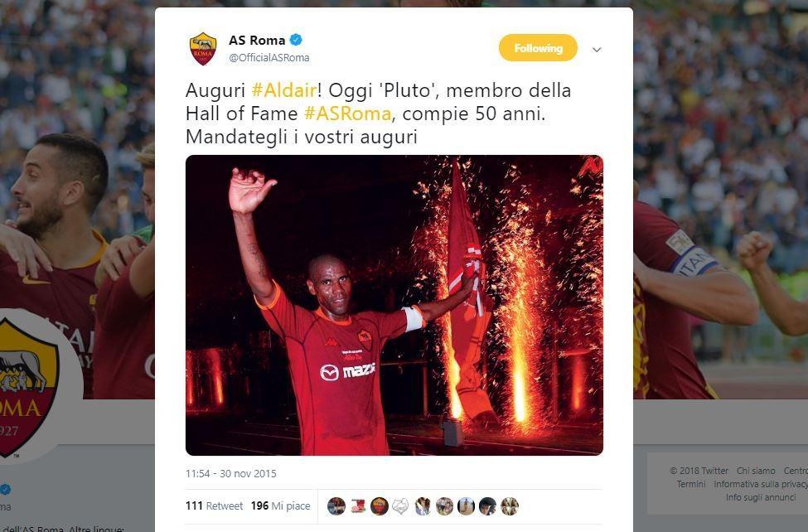Image resolution: width=808 pixels, height=532 pixels.
Task: Select the liker avatar showing the Roma crest
Action: [380, 506]
